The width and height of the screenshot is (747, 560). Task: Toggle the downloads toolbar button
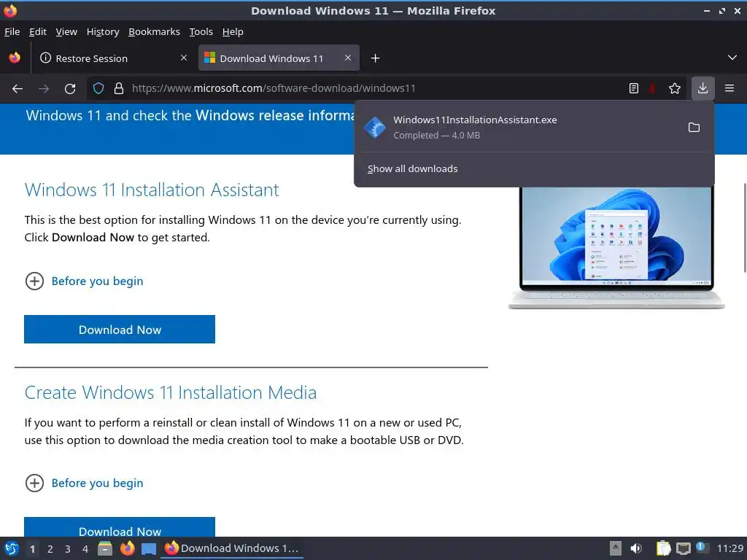(x=703, y=88)
